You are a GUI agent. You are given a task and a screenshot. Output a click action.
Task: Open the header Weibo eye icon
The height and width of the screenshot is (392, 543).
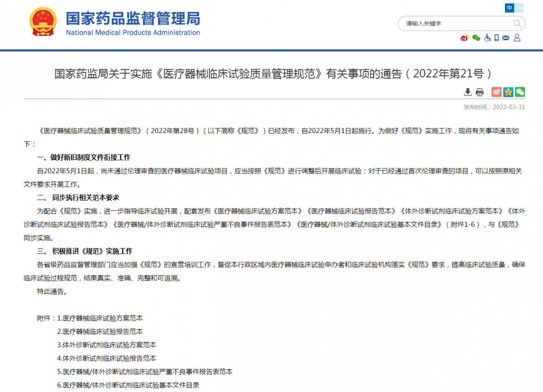click(465, 38)
